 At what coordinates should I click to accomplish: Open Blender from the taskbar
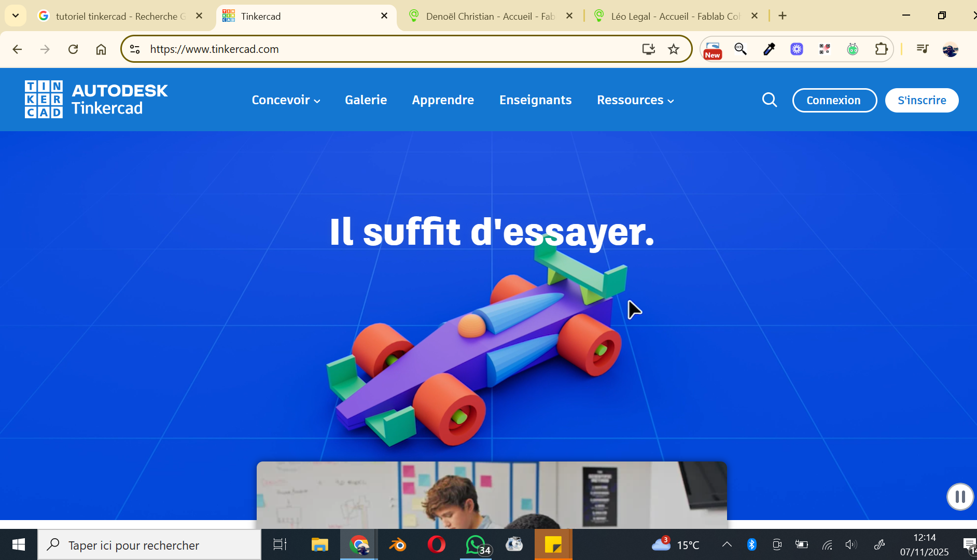398,545
